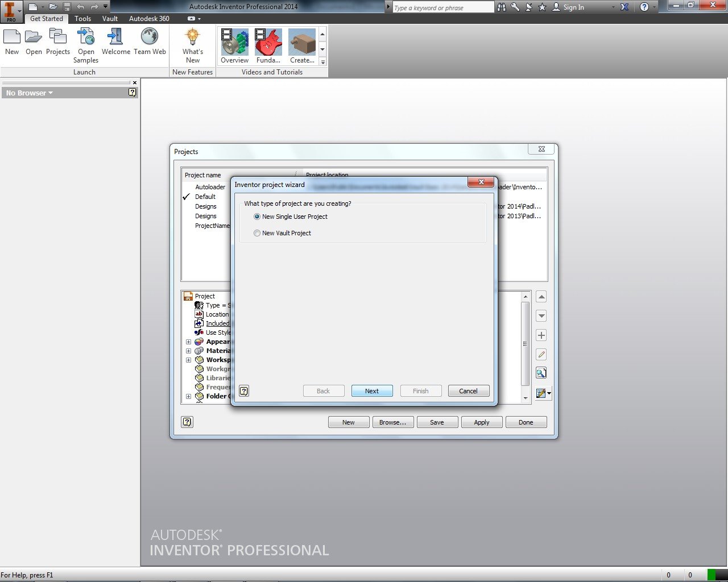This screenshot has height=582, width=728.
Task: Click move up arrow in Projects dialog
Action: pyautogui.click(x=541, y=297)
